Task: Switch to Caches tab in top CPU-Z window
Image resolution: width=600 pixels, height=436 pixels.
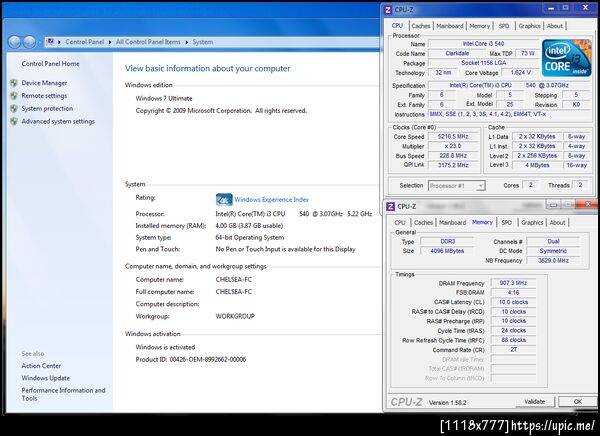Action: (421, 26)
